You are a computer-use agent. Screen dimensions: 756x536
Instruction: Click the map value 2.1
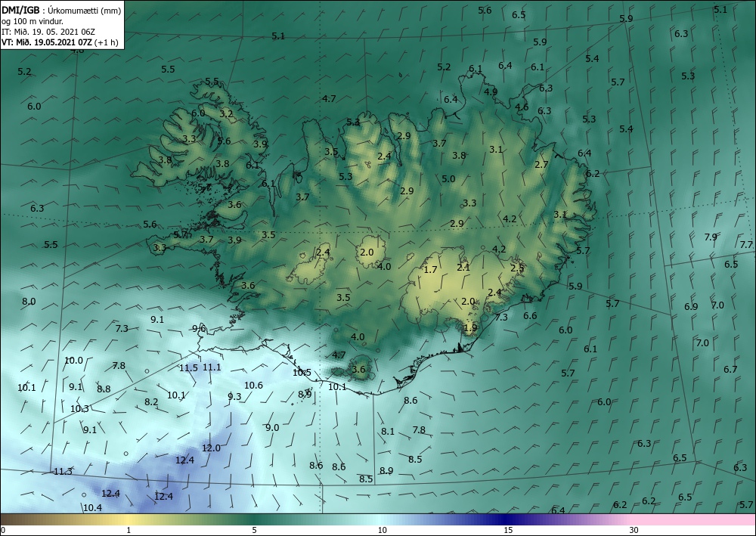pos(463,267)
